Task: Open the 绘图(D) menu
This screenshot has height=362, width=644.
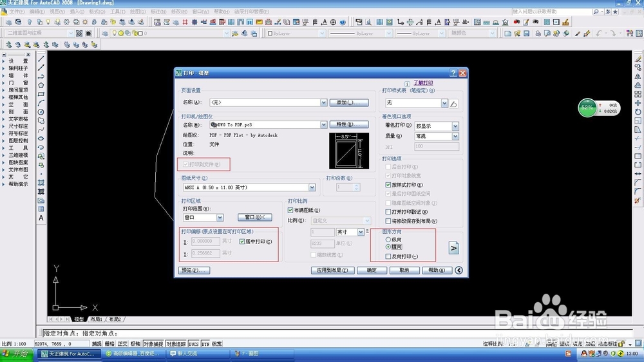Action: pos(138,12)
